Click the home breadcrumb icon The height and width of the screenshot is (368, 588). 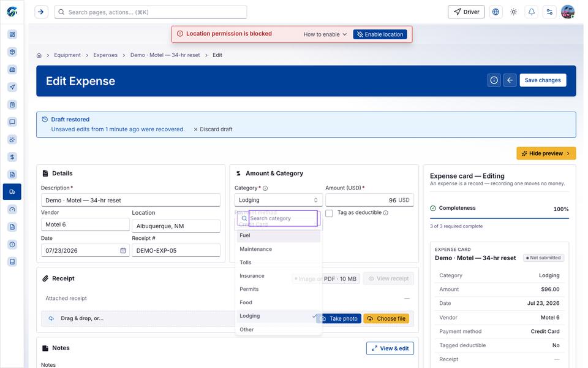(39, 55)
